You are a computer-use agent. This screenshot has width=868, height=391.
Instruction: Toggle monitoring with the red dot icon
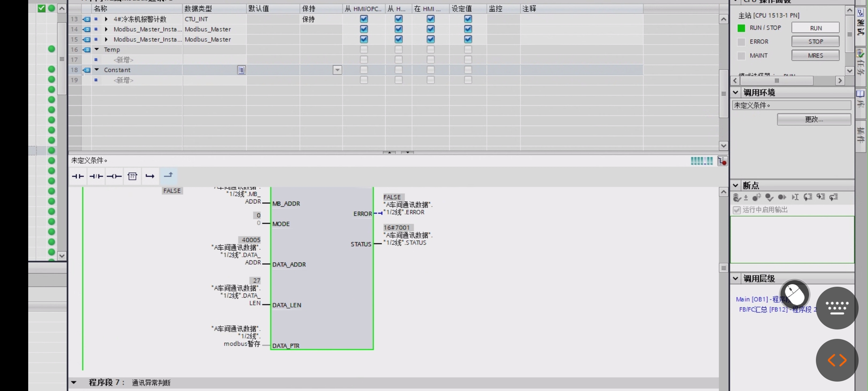coord(722,161)
